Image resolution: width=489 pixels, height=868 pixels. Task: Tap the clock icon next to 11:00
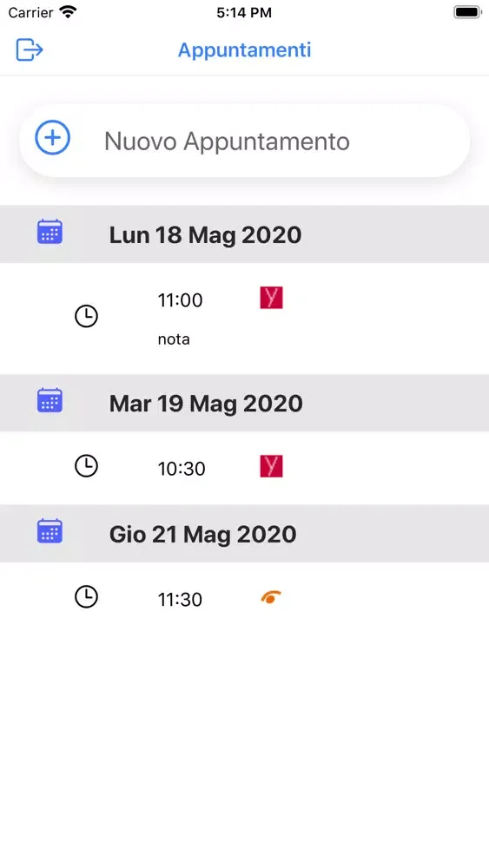[86, 316]
